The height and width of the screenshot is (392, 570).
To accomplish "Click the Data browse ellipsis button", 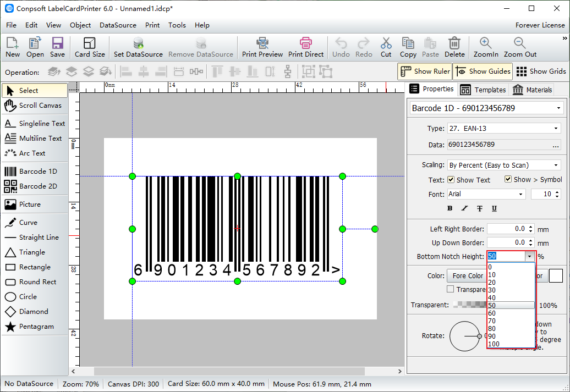I will pyautogui.click(x=556, y=145).
